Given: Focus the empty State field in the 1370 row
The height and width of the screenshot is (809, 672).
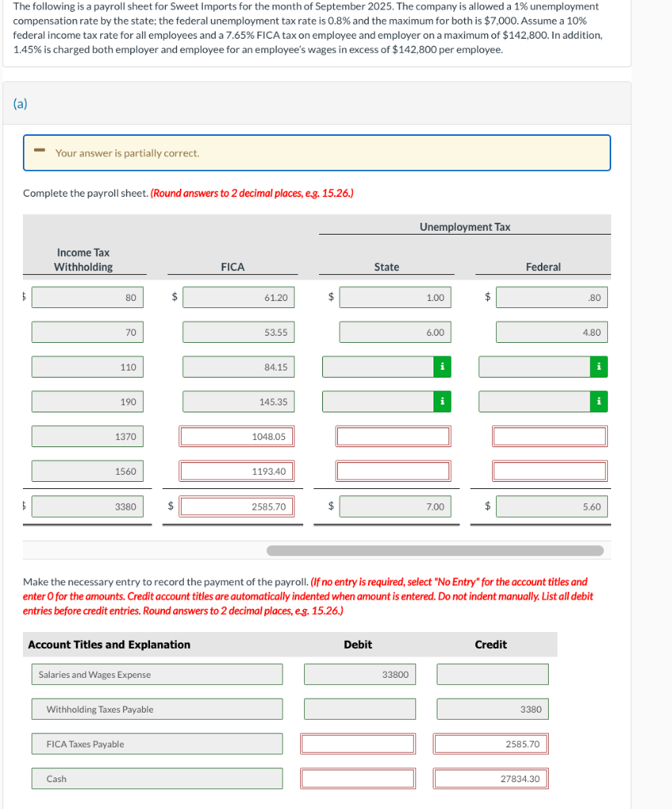Looking at the screenshot, I should tap(393, 436).
